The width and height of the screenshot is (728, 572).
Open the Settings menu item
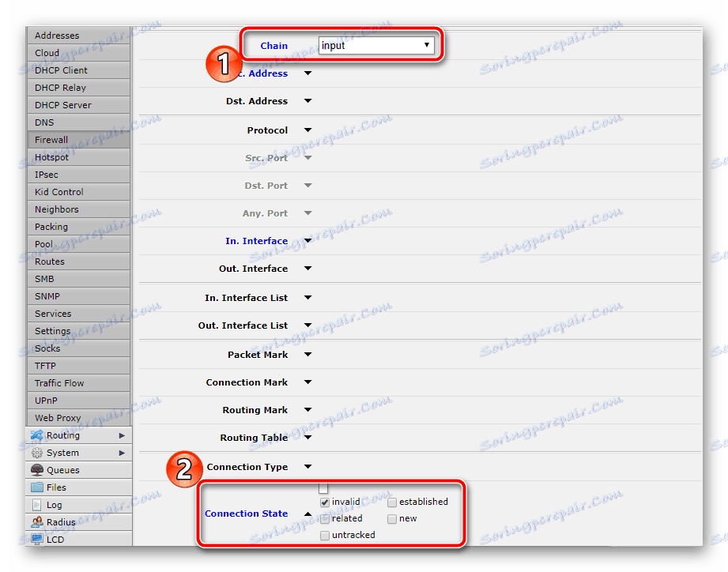78,331
